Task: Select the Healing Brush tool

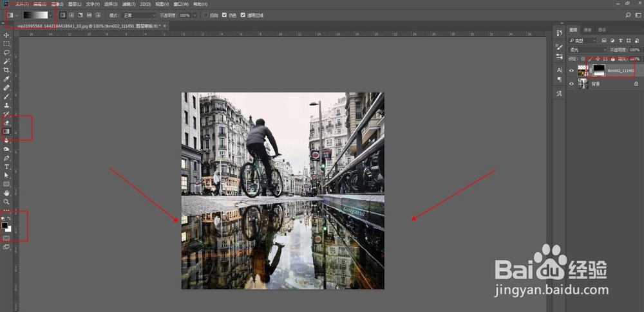Action: pos(6,88)
